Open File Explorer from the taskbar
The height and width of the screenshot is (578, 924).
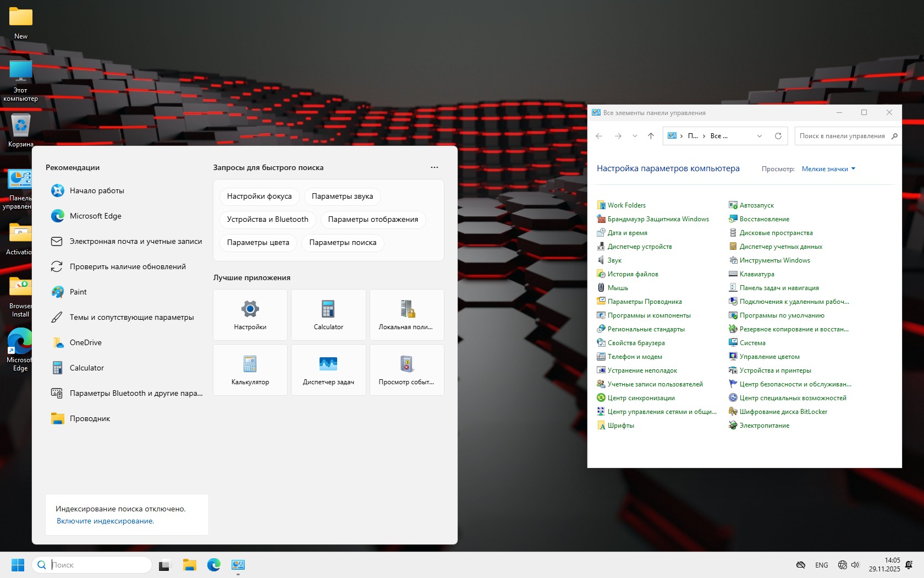pos(190,565)
